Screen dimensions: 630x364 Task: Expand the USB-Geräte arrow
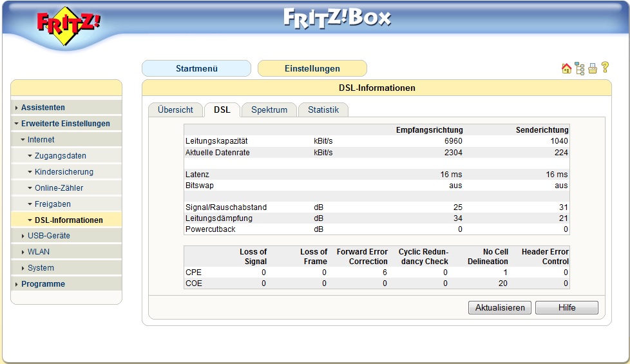pos(23,236)
